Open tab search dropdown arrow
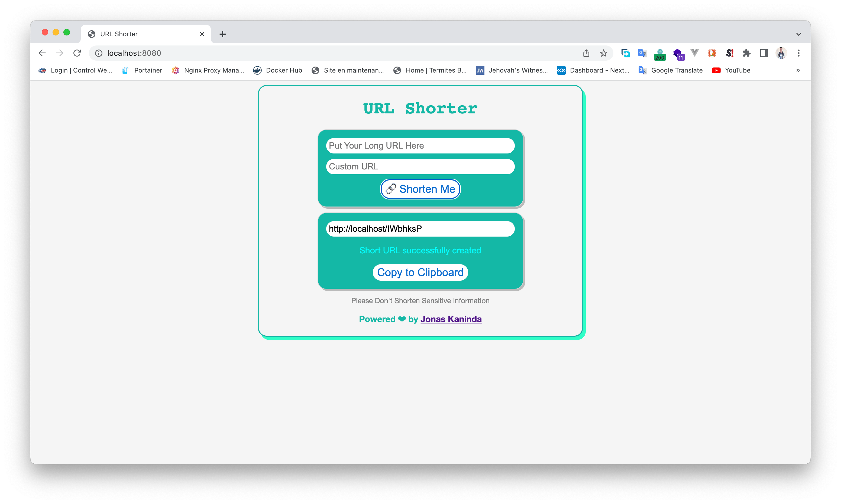 (798, 34)
